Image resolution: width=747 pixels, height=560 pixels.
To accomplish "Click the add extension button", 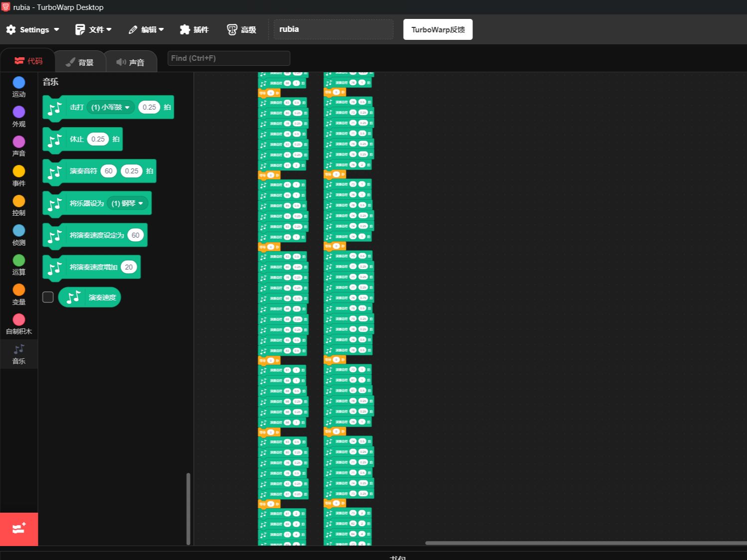I will coord(19,529).
